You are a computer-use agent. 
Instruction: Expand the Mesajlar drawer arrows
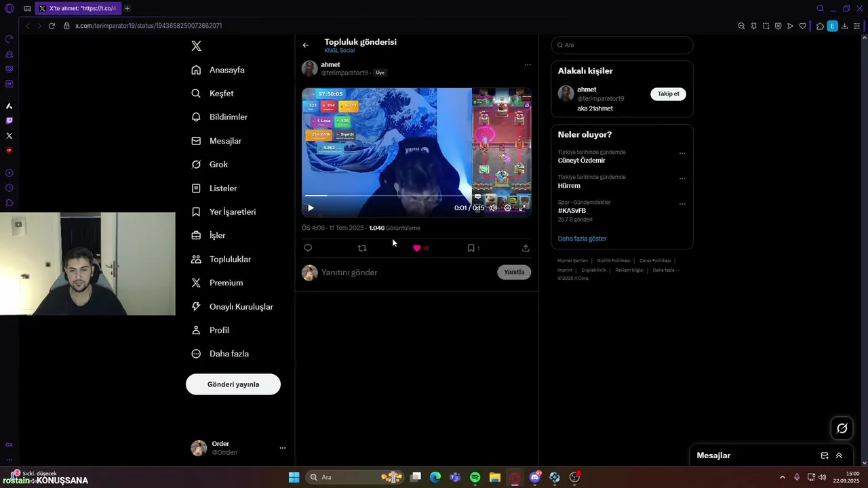pyautogui.click(x=839, y=455)
